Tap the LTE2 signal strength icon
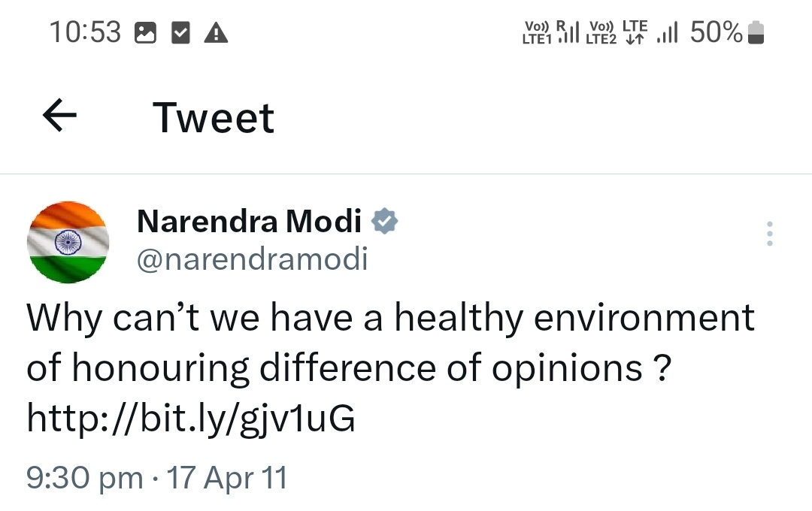Viewport: 812px width, 511px height. click(x=668, y=32)
